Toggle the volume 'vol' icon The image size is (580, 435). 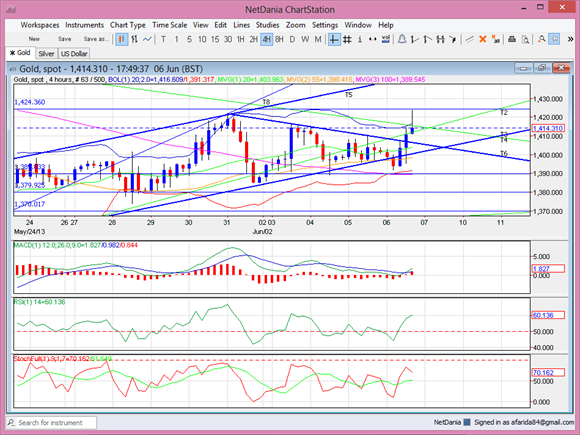pos(385,39)
